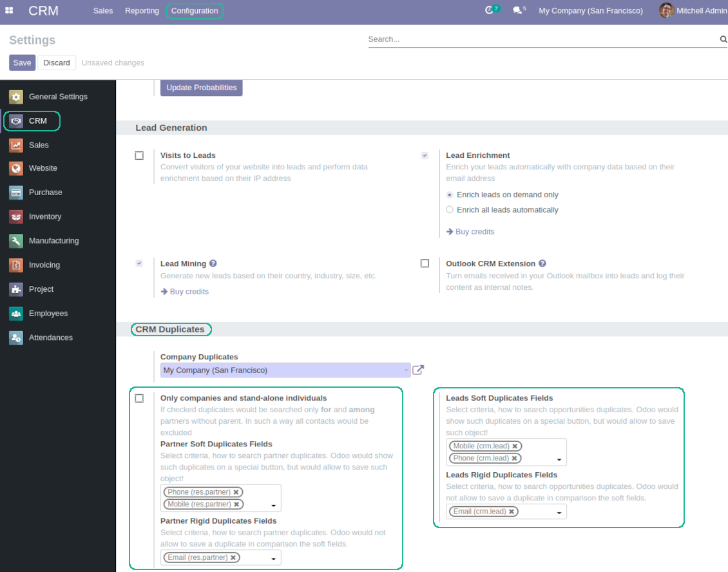Select Enrich all leads automatically
Screen dimensions: 728x572
coord(450,210)
